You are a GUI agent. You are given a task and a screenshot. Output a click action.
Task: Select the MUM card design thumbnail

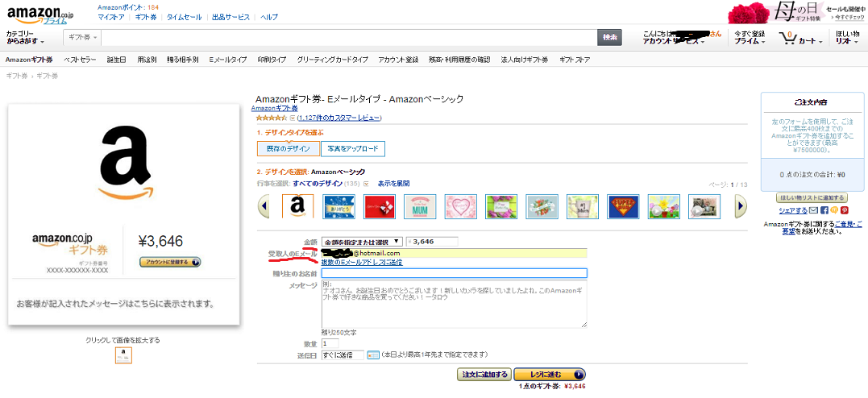[x=420, y=206]
